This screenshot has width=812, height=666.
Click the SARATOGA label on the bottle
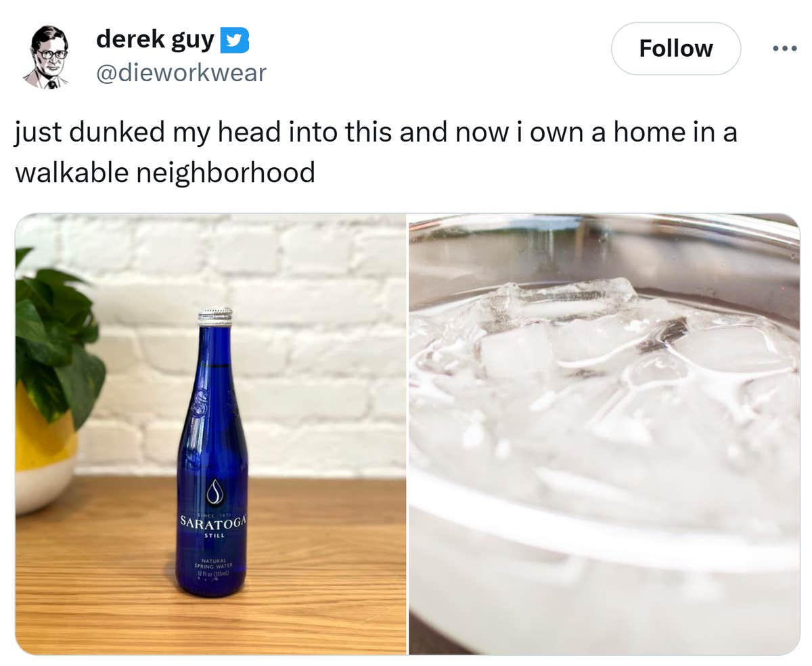(212, 521)
